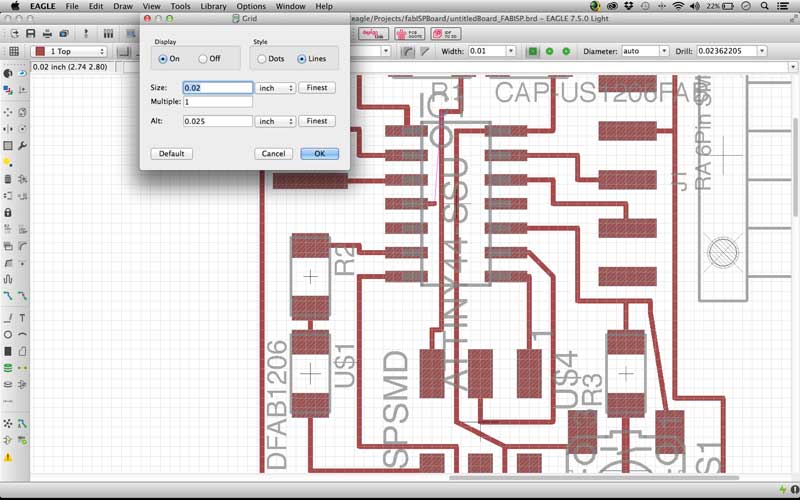Click the IDF to 3D button icon
800x500 pixels.
(445, 34)
